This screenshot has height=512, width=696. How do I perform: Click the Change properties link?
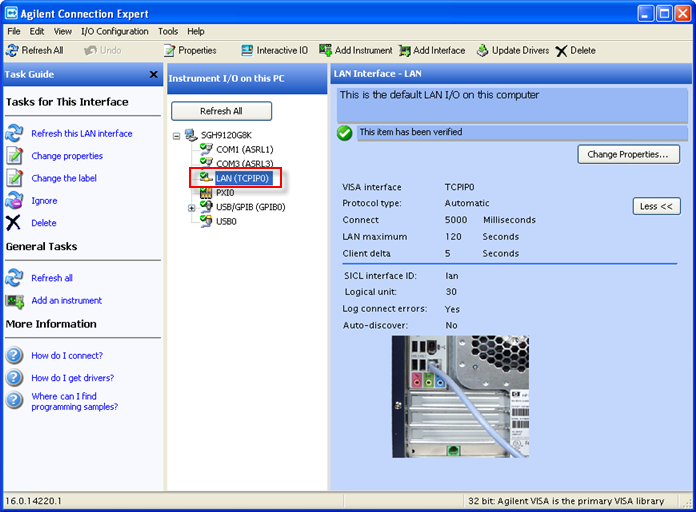(x=67, y=156)
